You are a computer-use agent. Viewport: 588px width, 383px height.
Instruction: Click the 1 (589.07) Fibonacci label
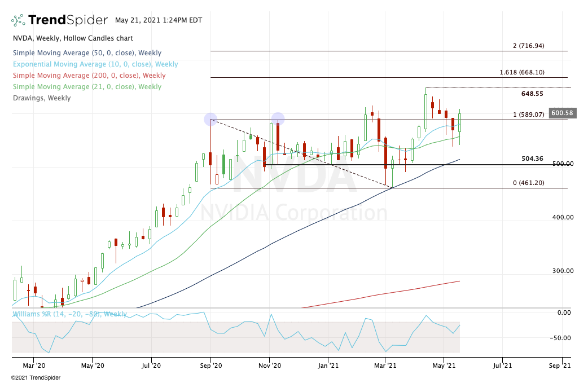[529, 115]
